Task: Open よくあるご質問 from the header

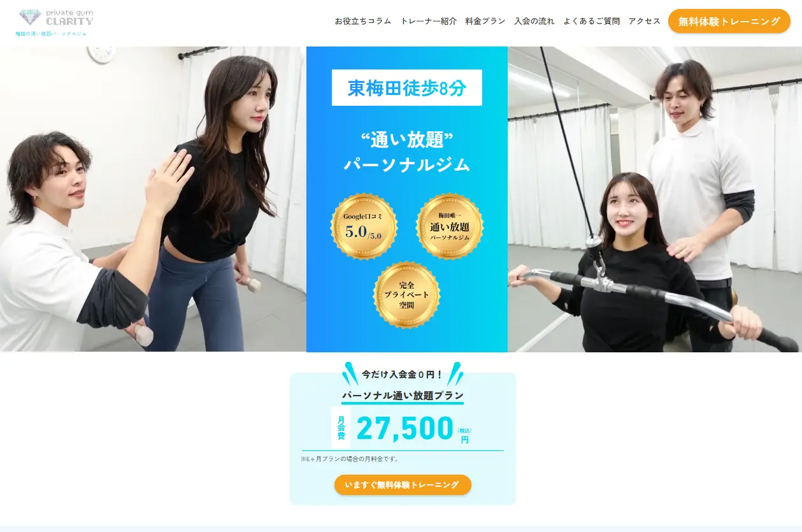Action: [x=591, y=21]
